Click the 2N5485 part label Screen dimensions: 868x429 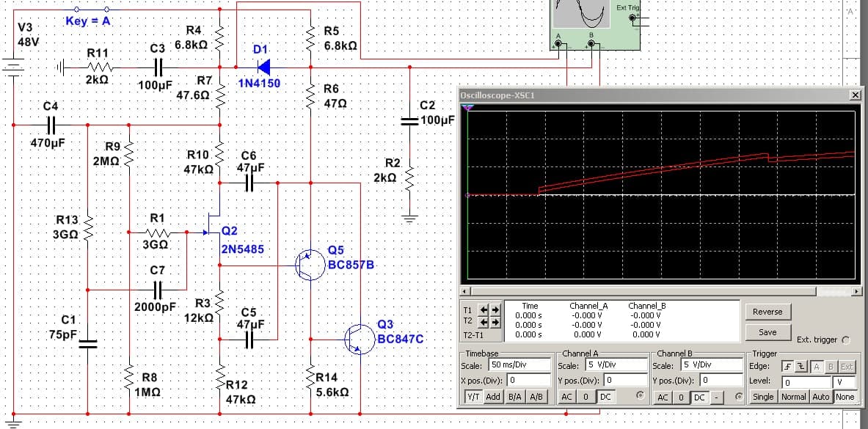[x=242, y=249]
